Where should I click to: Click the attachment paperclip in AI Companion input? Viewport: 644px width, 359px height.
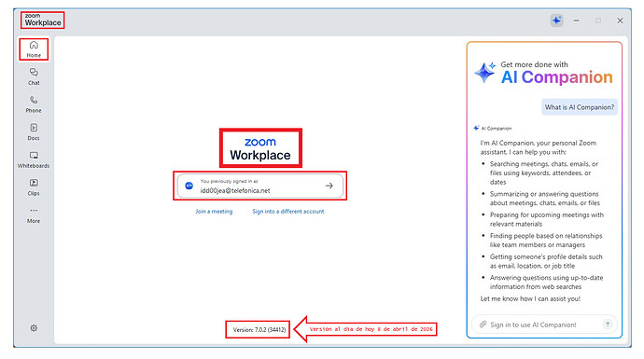pyautogui.click(x=483, y=324)
